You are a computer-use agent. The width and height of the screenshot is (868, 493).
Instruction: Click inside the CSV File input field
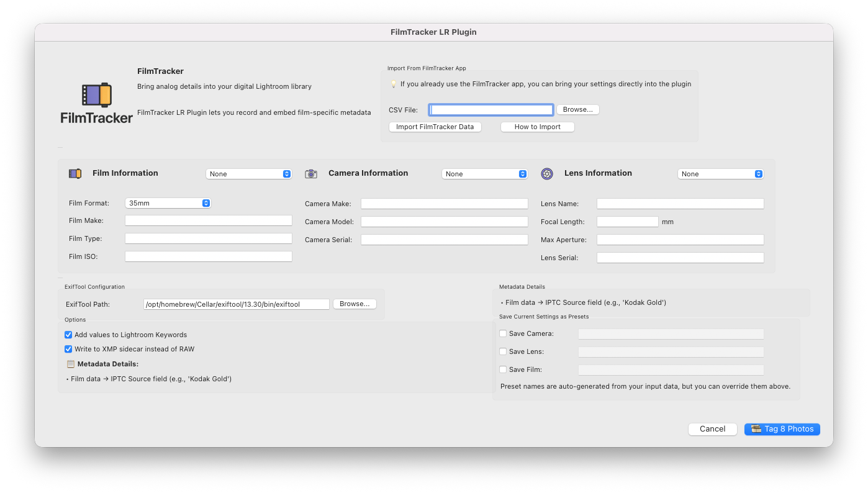click(491, 109)
